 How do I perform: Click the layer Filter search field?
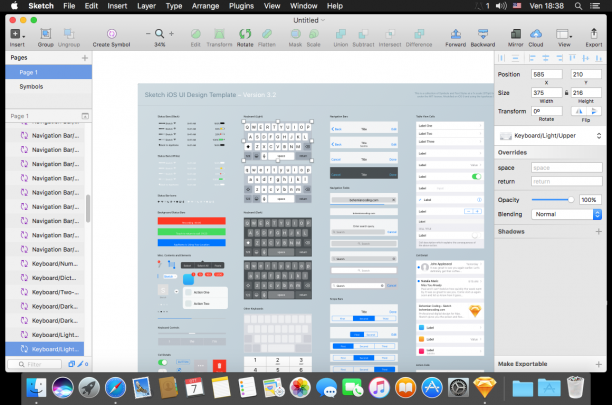pos(34,364)
